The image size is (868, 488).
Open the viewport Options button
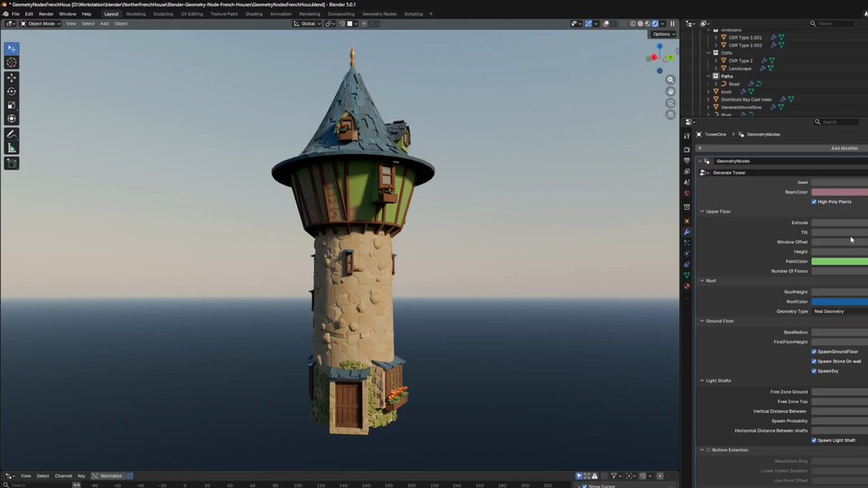click(x=663, y=34)
